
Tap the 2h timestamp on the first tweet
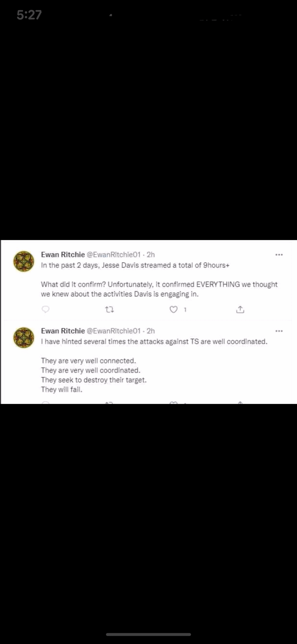pyautogui.click(x=151, y=255)
